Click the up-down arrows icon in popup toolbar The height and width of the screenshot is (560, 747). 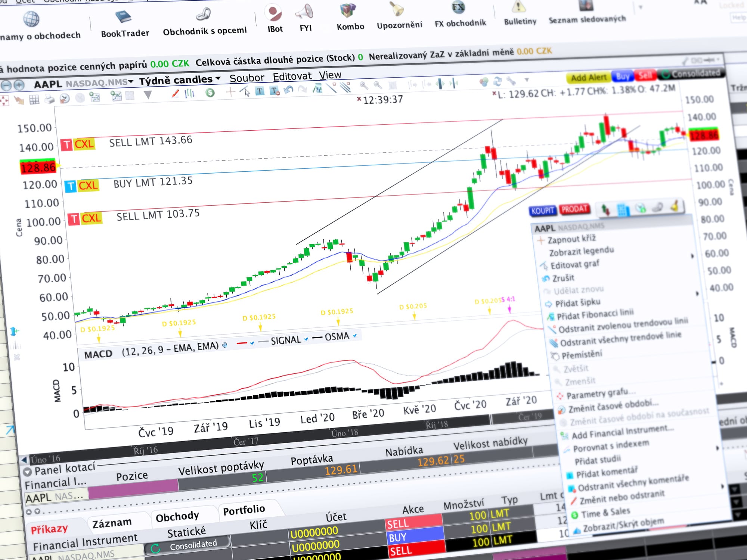click(605, 210)
